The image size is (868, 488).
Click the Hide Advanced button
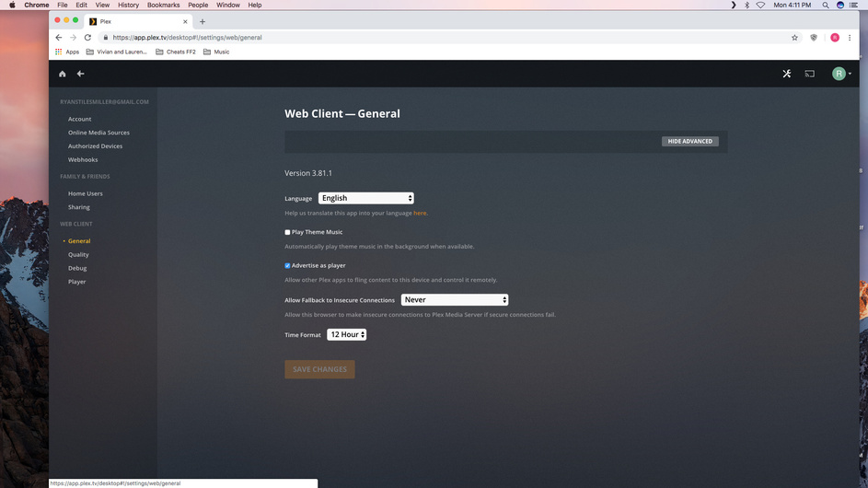click(689, 141)
